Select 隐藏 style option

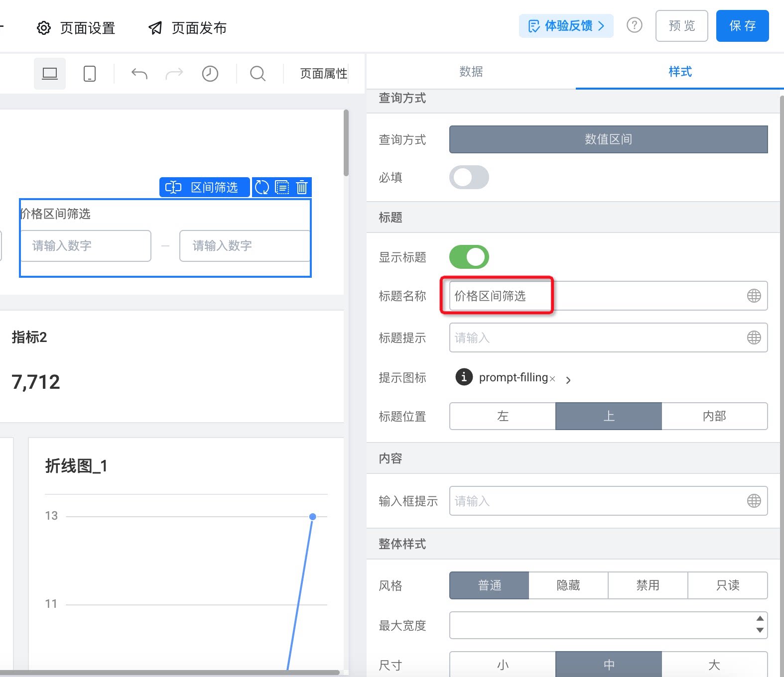[x=568, y=585]
